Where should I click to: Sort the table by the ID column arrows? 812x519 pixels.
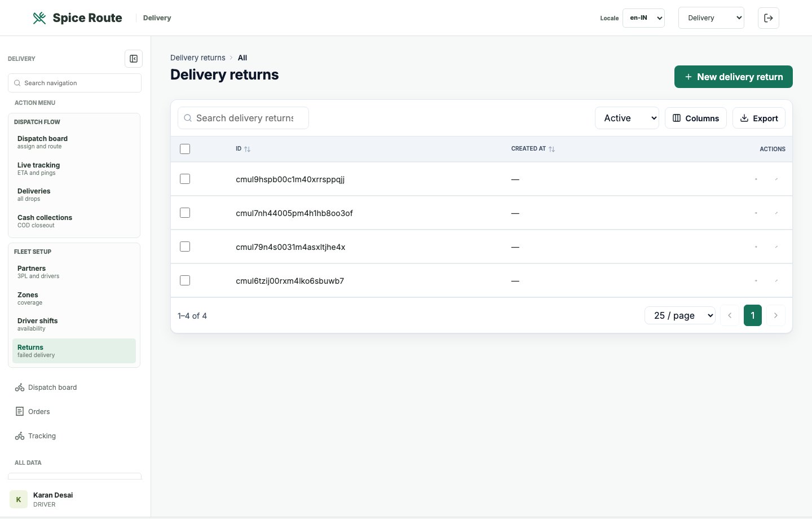point(247,149)
